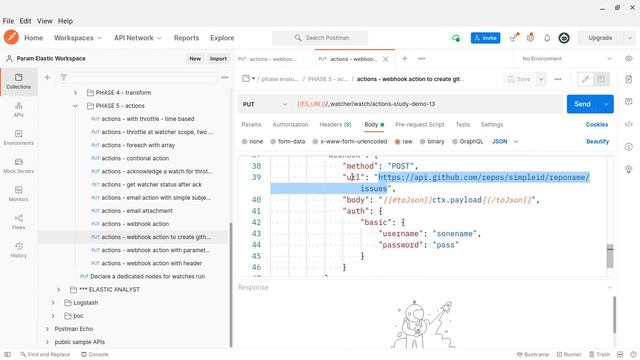Screen dimensions: 640x360
Task: Switch to the Authorization tab
Action: [x=290, y=124]
